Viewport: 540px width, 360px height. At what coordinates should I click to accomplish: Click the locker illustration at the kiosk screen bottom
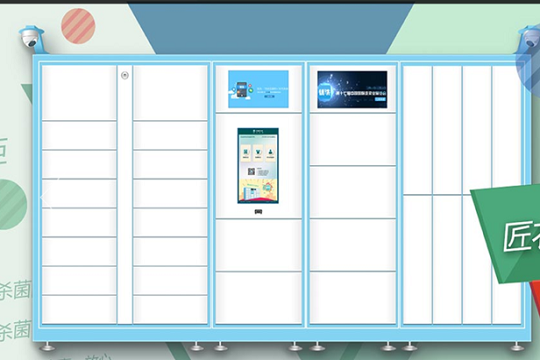pyautogui.click(x=251, y=193)
